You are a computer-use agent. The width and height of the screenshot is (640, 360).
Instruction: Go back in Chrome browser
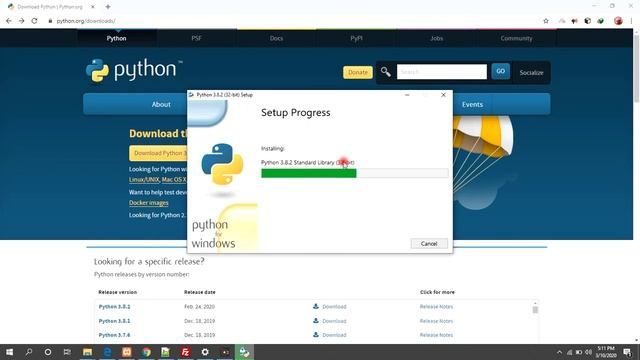pyautogui.click(x=9, y=21)
